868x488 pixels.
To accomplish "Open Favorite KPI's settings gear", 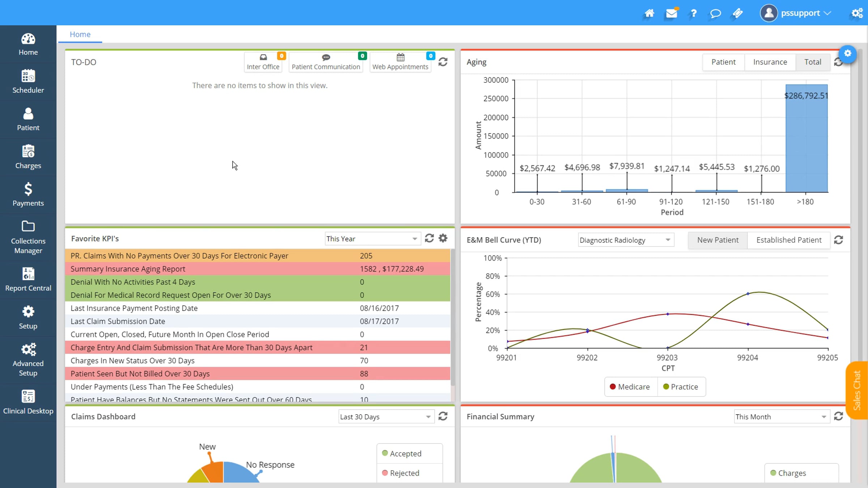I will [443, 238].
